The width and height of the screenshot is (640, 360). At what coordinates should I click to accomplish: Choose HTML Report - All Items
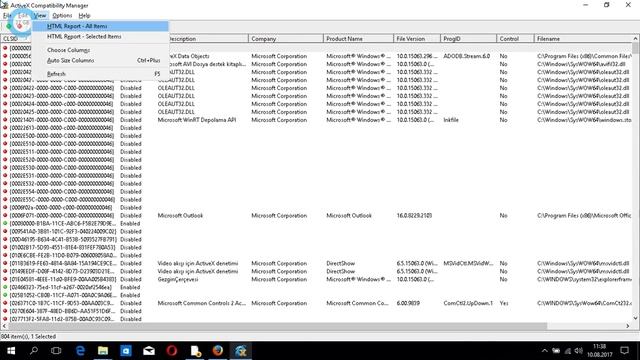point(100,26)
